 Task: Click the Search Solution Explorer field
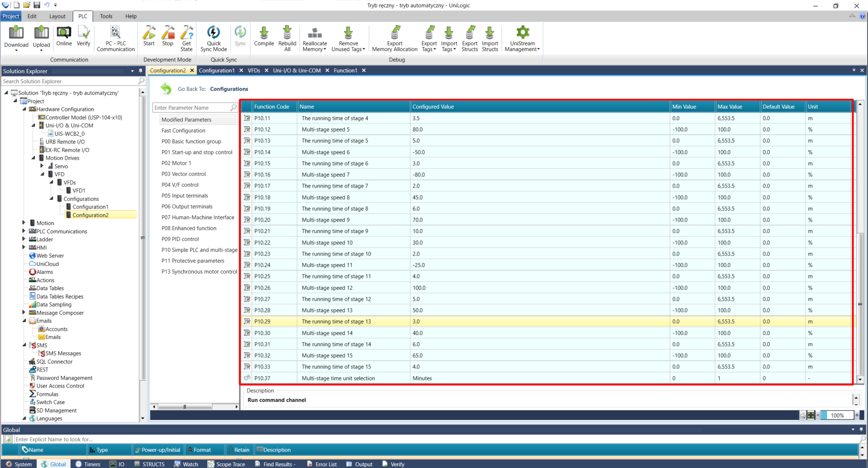tap(70, 81)
